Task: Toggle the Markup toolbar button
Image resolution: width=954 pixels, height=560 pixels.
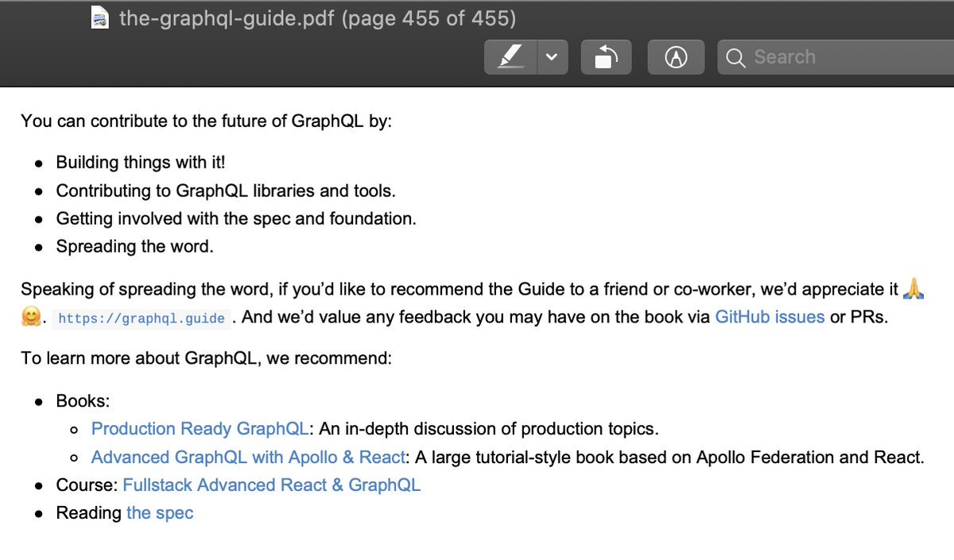Action: click(x=676, y=57)
